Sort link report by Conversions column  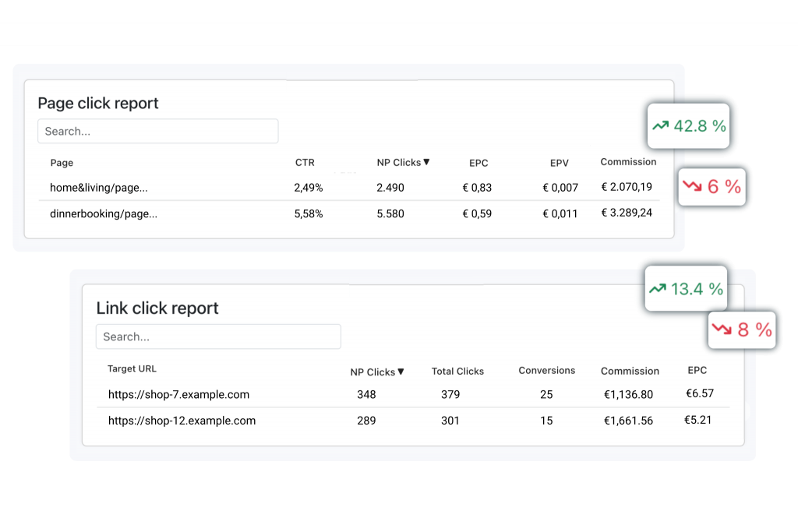(x=546, y=371)
